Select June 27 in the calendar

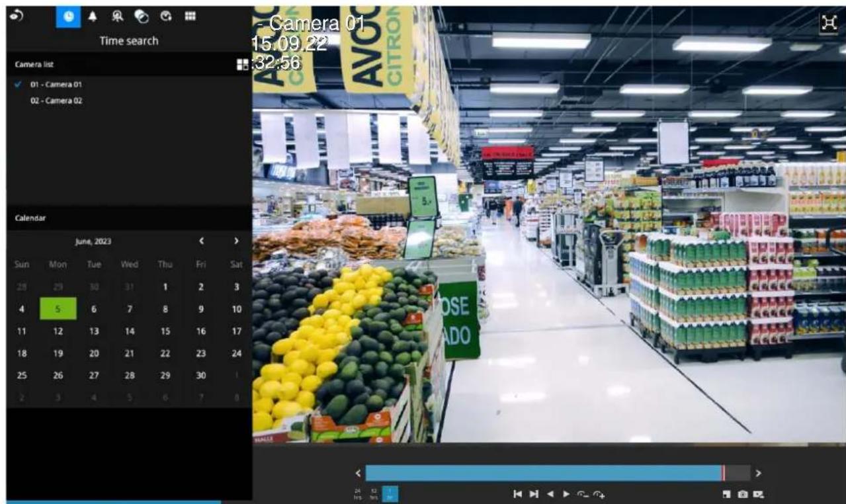(x=93, y=375)
